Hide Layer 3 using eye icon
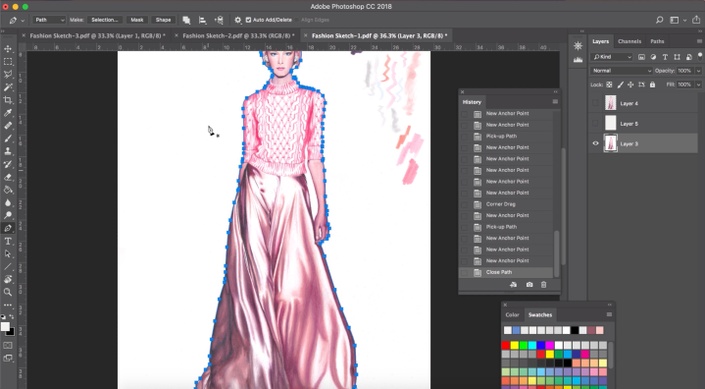Screen dimensions: 705x389 click(595, 143)
